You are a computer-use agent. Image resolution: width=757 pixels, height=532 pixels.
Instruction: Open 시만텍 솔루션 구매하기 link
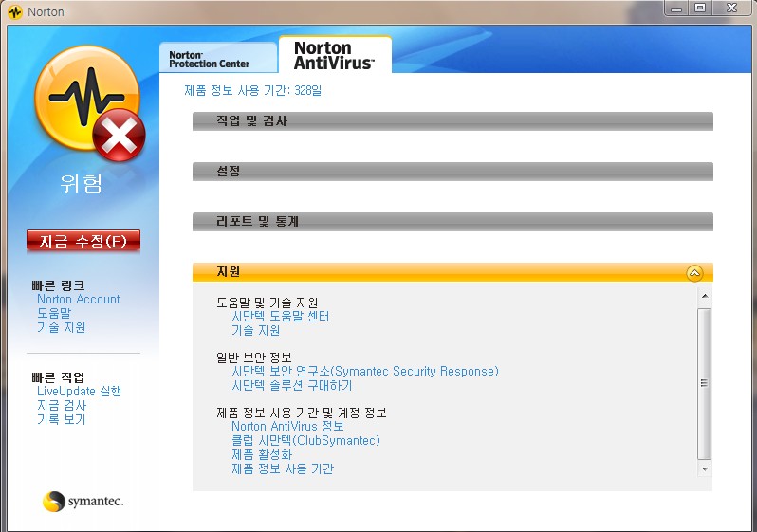291,386
